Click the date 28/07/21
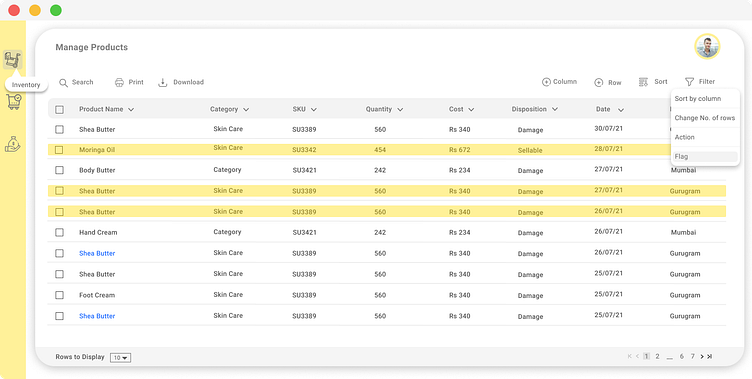Image resolution: width=752 pixels, height=379 pixels. pos(609,149)
